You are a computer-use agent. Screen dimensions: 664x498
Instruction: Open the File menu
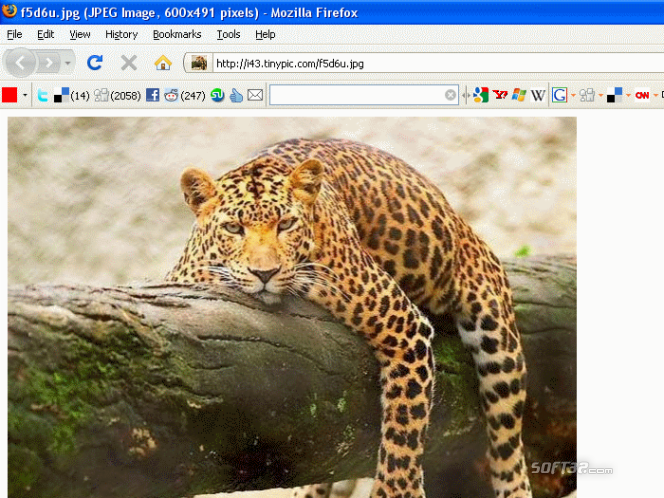click(14, 34)
